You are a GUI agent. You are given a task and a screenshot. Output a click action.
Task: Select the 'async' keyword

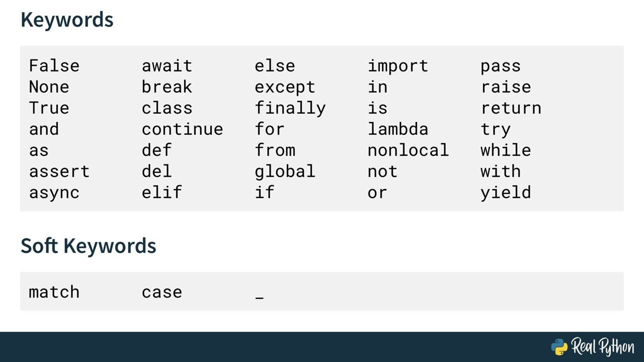pos(54,193)
